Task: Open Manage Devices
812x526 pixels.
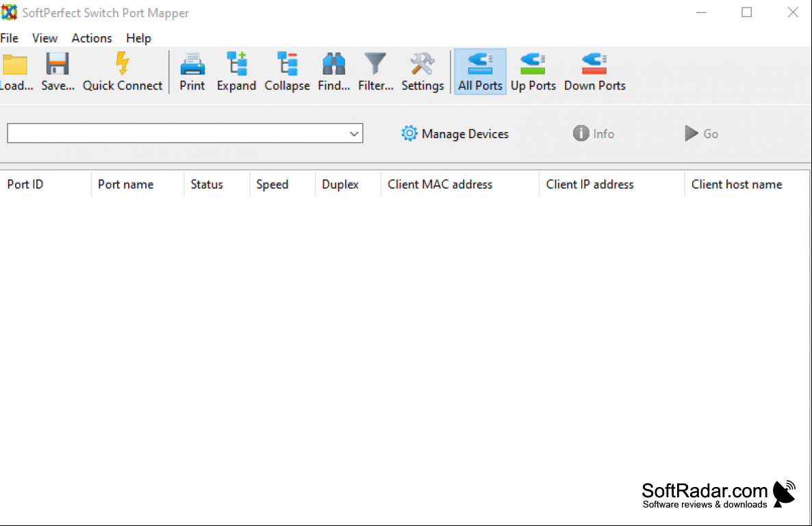Action: click(x=455, y=133)
